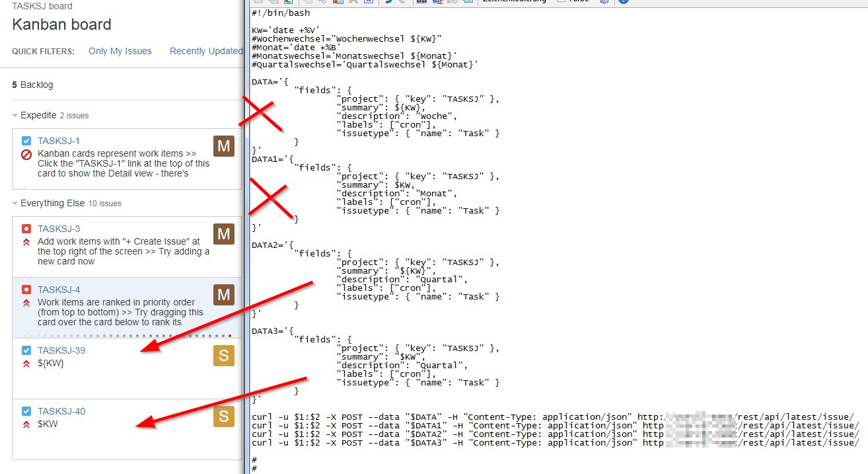Collapse the Everything Else swimlane
Viewport: 868px width, 474px height.
coord(15,203)
